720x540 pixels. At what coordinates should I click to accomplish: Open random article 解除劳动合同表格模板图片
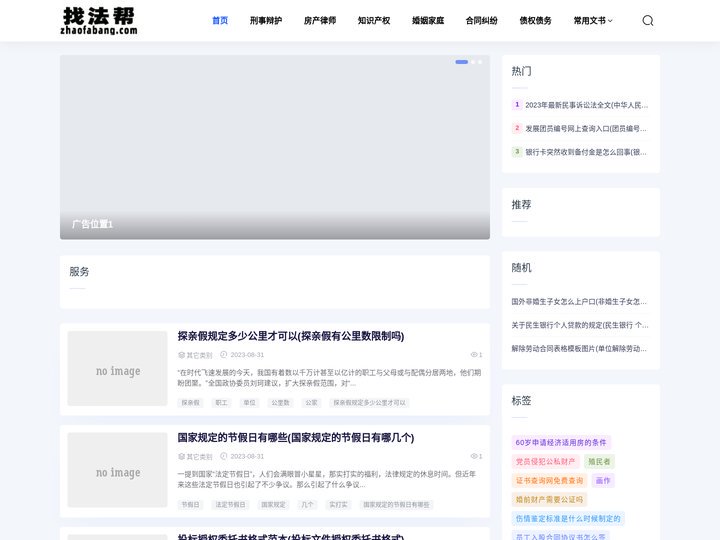[x=579, y=349]
